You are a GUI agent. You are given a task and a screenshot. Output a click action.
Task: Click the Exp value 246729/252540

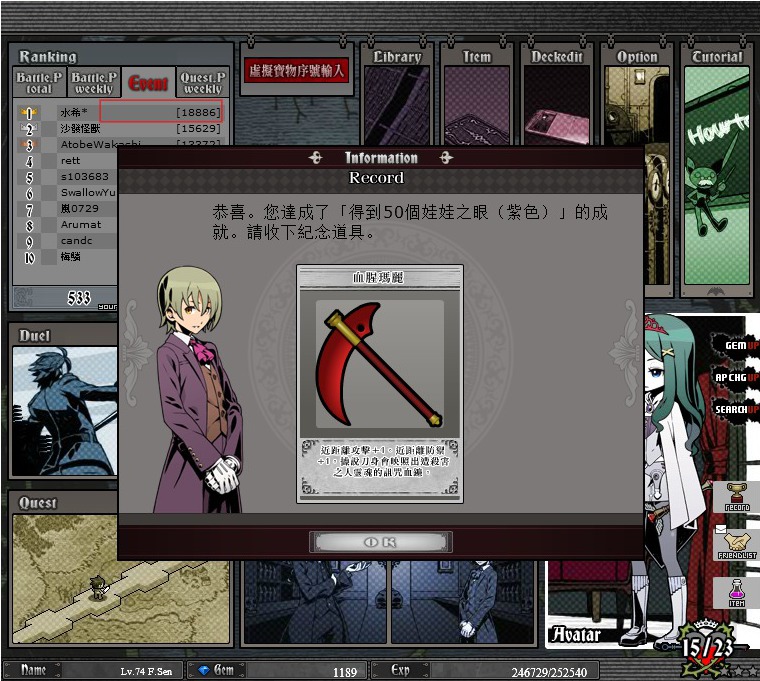pyautogui.click(x=549, y=672)
